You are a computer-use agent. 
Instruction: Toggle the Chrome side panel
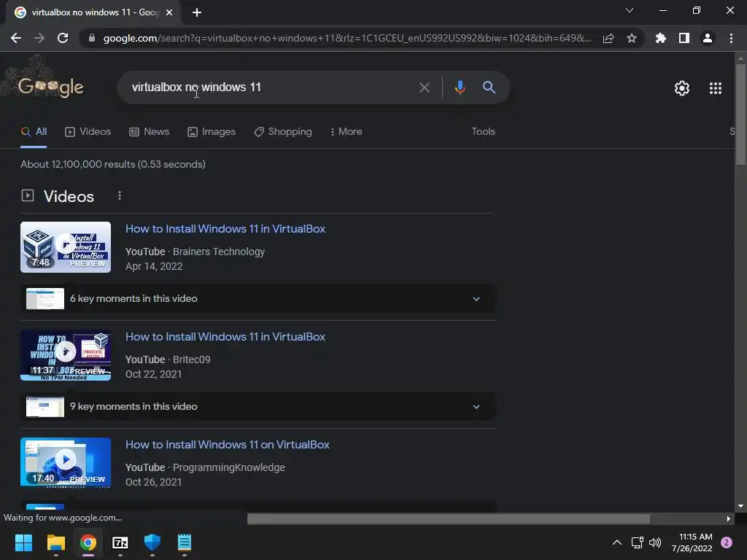(684, 38)
